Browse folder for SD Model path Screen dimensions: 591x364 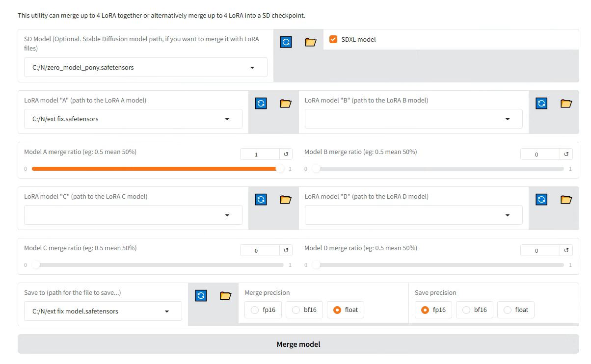(310, 42)
